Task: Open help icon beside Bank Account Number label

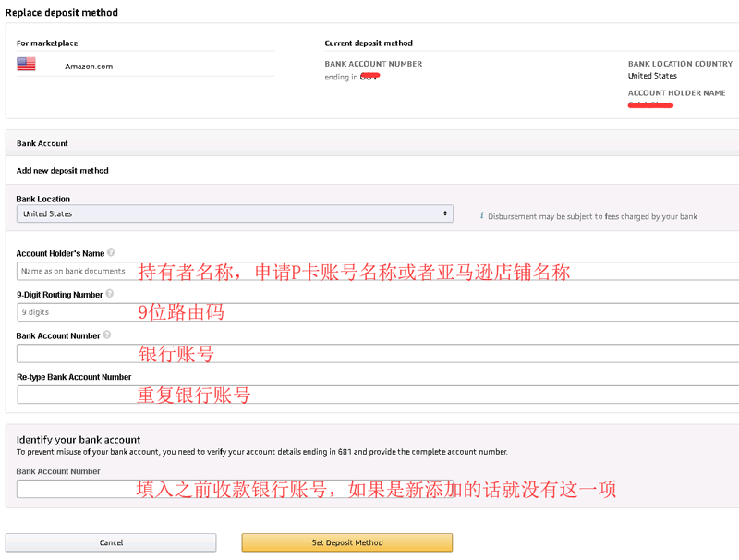Action: 107,335
